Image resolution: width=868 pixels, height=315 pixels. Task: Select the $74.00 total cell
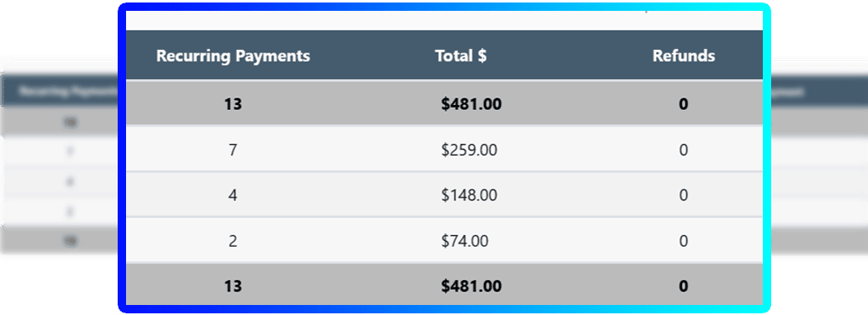[465, 241]
